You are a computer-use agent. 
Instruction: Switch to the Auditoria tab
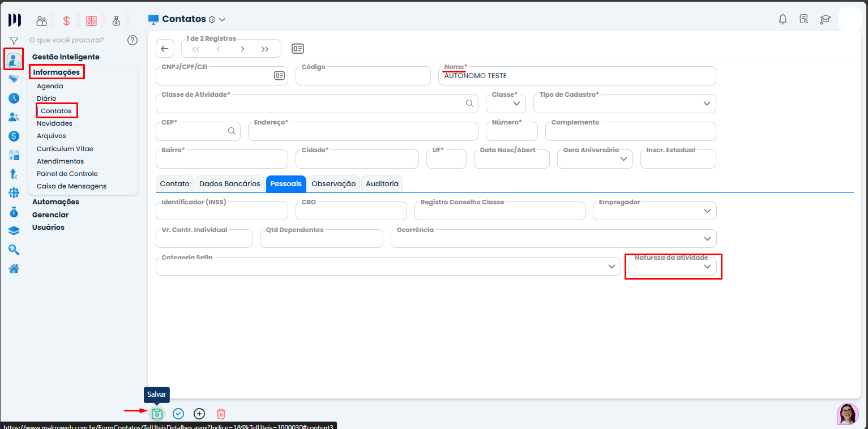coord(382,184)
